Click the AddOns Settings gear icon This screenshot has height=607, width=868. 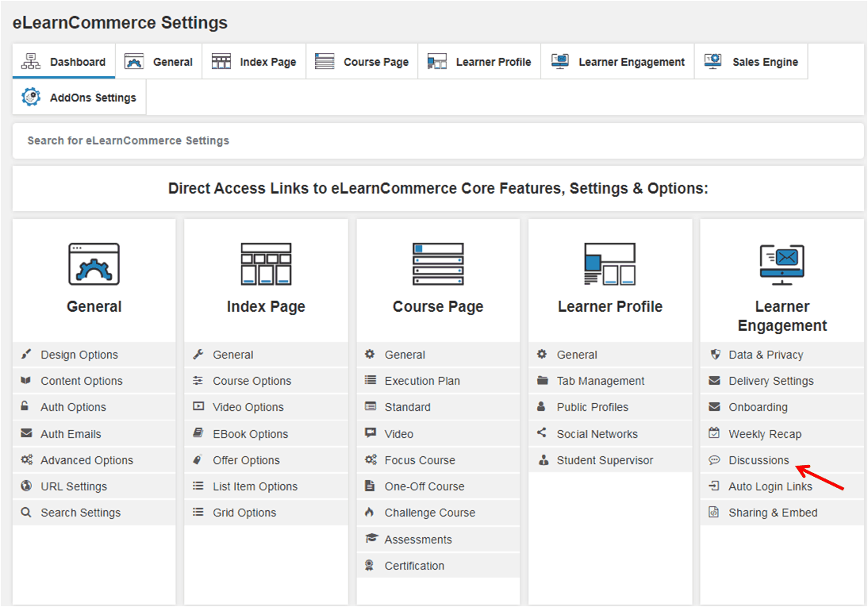tap(31, 97)
